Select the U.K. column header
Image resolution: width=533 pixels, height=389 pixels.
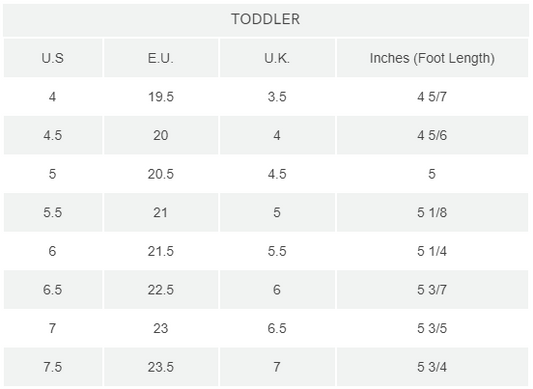pyautogui.click(x=277, y=58)
